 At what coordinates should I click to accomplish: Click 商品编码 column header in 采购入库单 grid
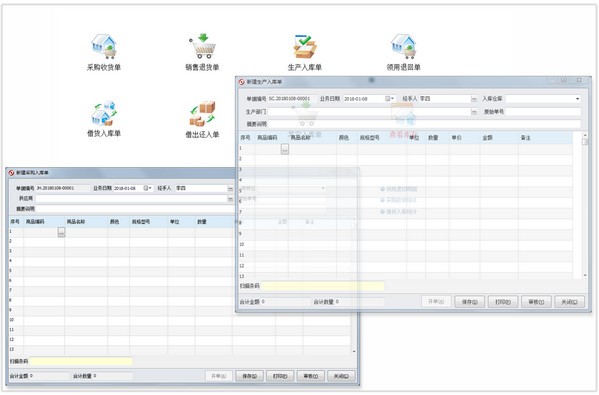click(x=44, y=222)
